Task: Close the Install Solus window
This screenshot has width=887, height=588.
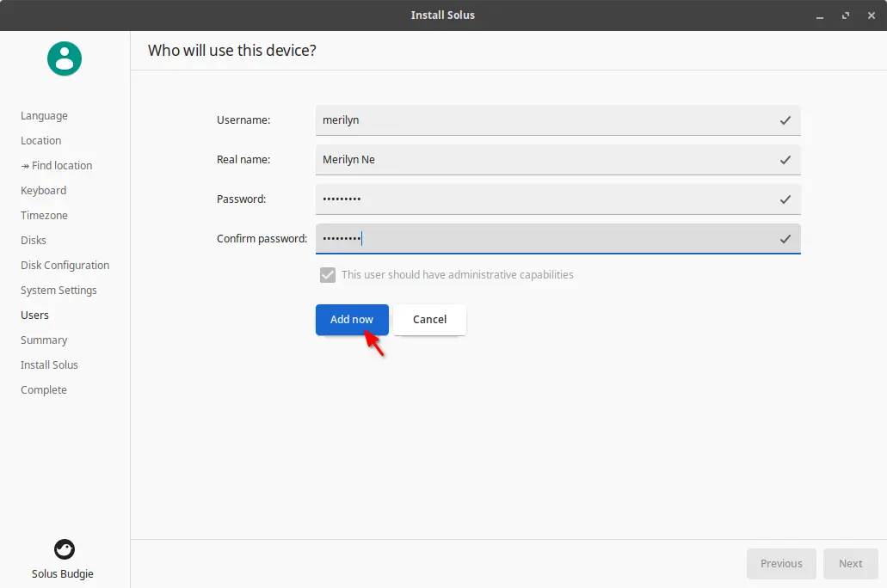Action: tap(872, 15)
